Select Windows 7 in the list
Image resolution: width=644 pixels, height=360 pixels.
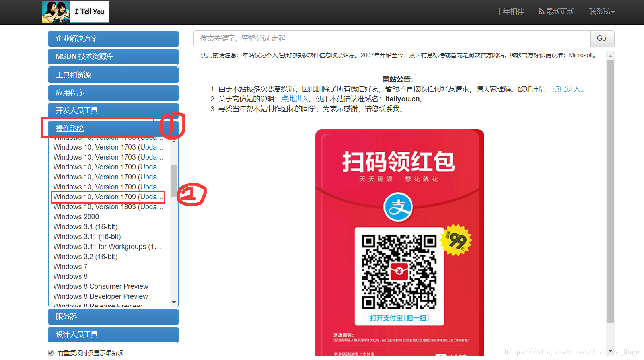pyautogui.click(x=70, y=267)
